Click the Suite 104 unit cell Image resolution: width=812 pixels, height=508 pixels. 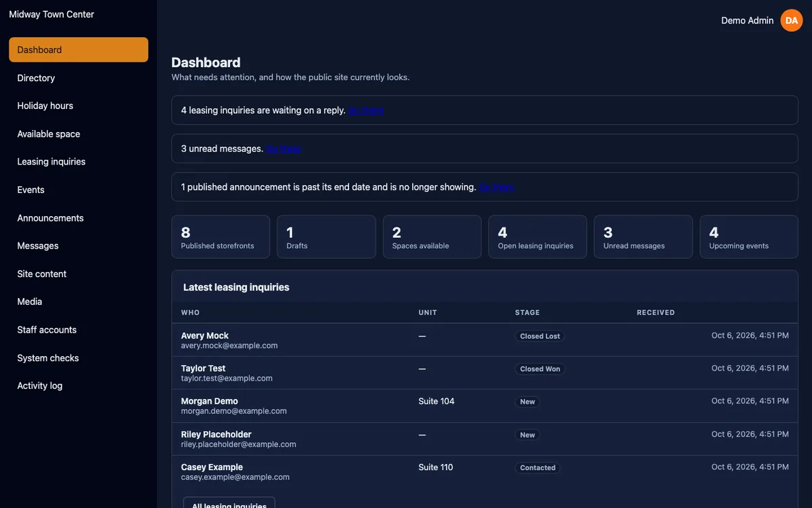[436, 401]
